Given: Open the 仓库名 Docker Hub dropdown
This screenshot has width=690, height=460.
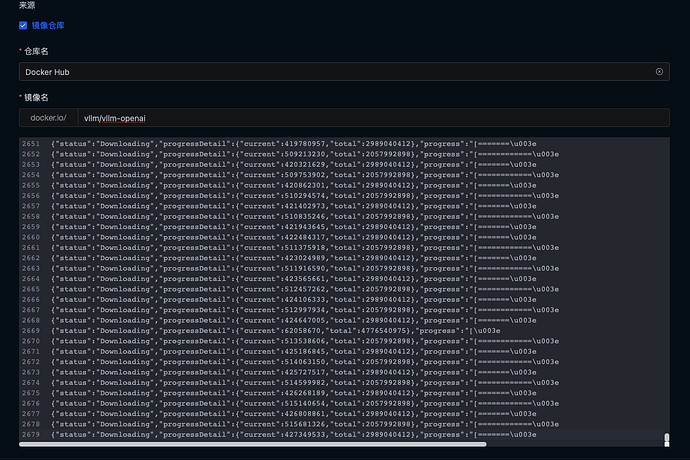Looking at the screenshot, I should pos(344,72).
